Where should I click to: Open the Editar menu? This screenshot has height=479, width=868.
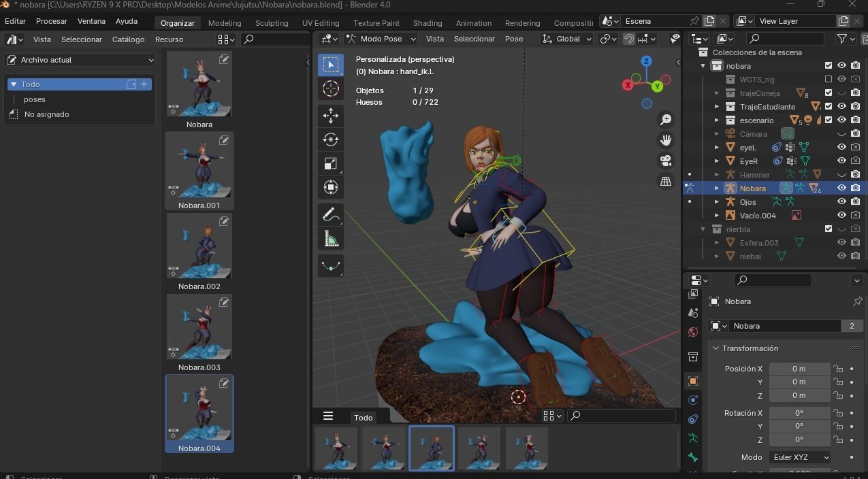click(x=15, y=21)
